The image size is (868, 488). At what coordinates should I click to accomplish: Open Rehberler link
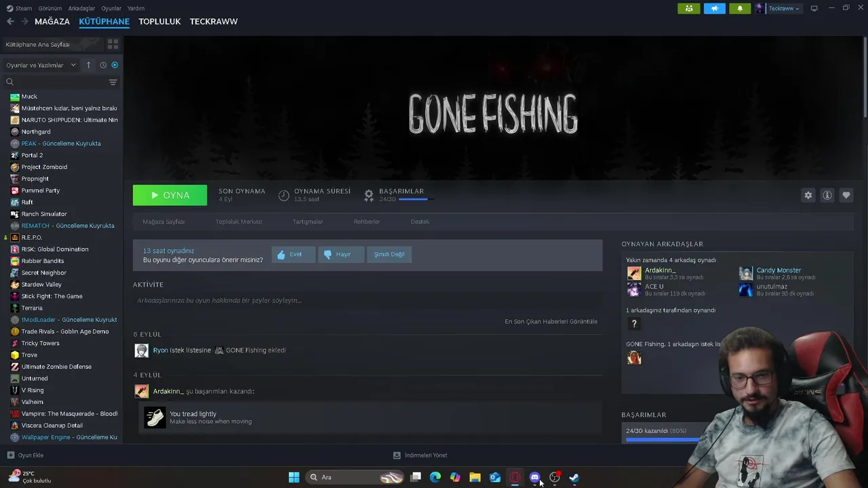tap(367, 222)
